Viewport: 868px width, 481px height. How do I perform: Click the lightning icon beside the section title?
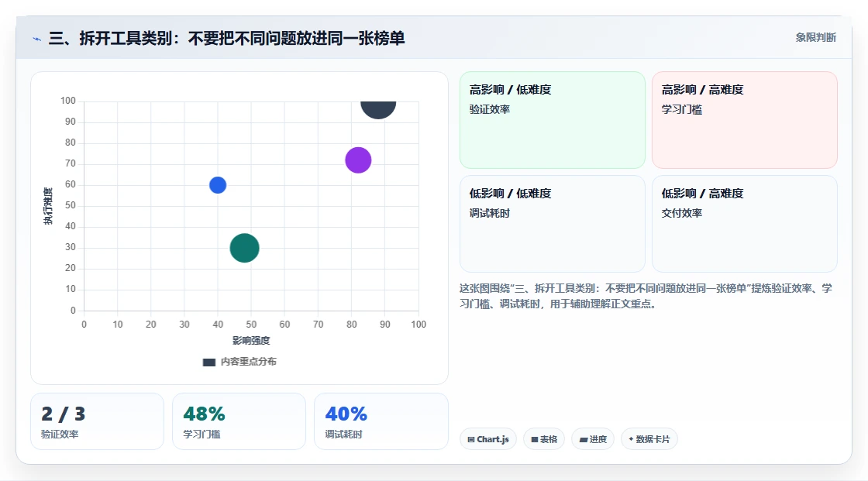point(37,39)
